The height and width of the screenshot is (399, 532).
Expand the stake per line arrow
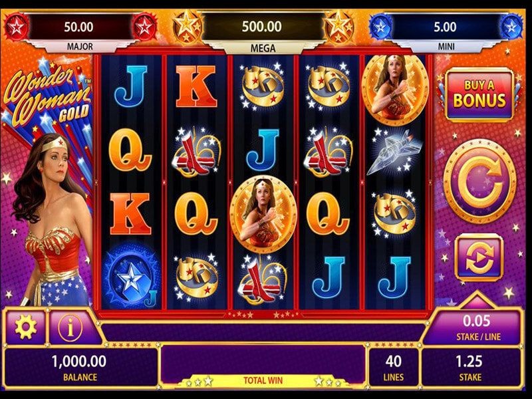coord(477,300)
